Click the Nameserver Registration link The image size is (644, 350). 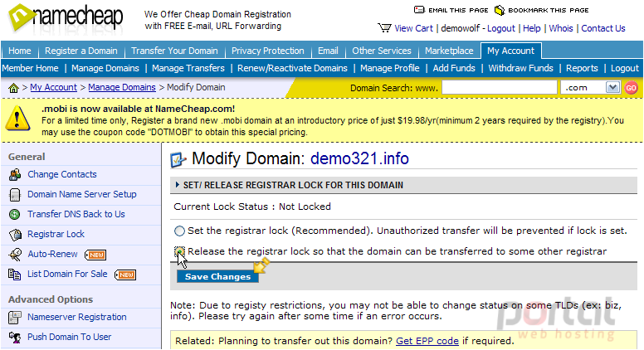coord(77,317)
